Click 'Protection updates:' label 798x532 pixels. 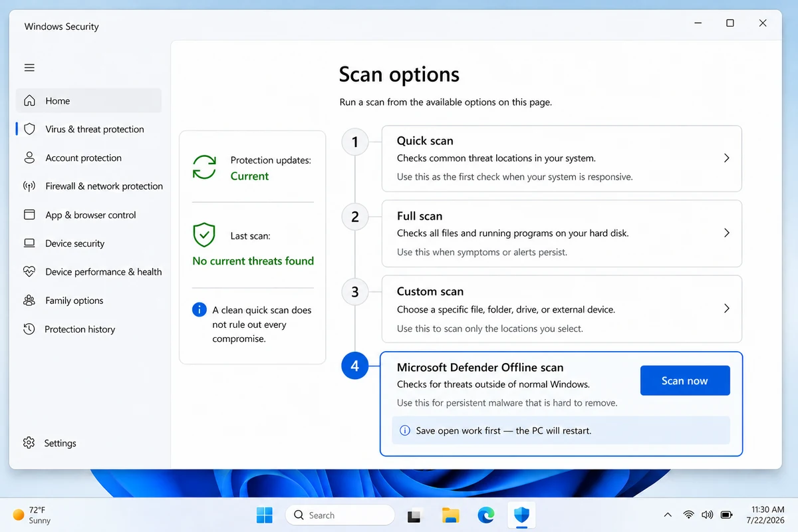pyautogui.click(x=271, y=160)
